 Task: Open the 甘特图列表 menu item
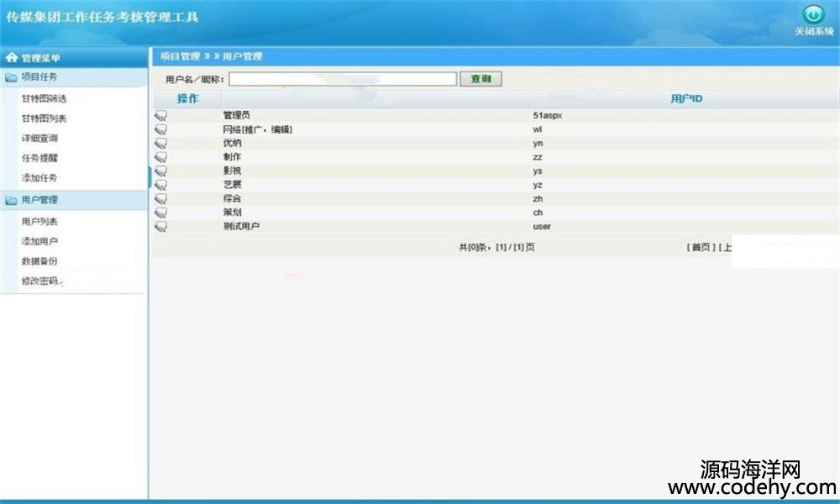click(44, 118)
